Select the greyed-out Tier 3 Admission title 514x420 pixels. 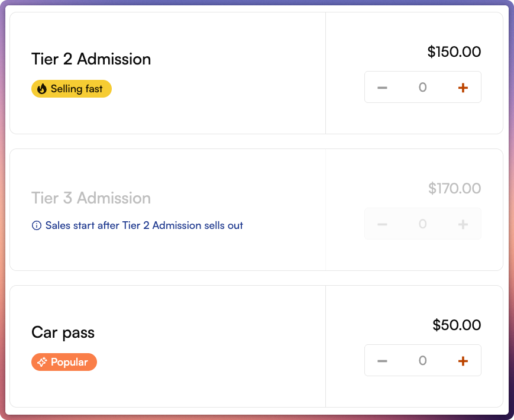click(91, 198)
